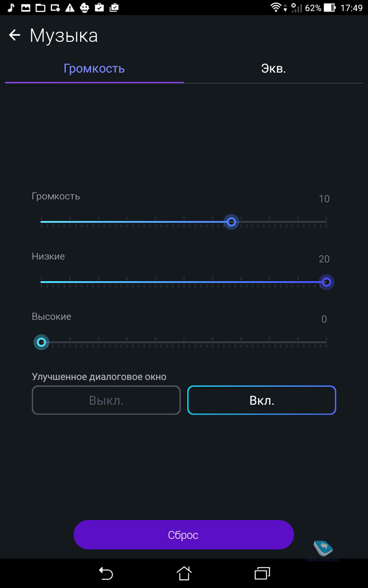Tap the image notification icon in status bar
This screenshot has height=588, width=368.
click(26, 7)
